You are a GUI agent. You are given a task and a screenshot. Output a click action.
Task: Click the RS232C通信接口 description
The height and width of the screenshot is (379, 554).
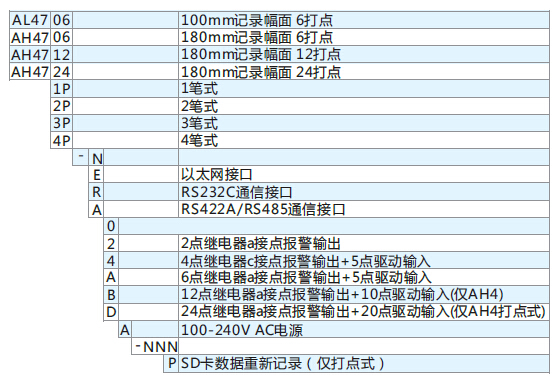click(x=237, y=192)
